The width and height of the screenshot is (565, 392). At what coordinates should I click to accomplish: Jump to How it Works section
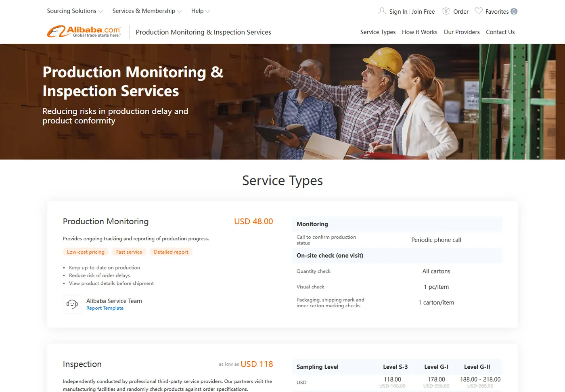point(420,32)
